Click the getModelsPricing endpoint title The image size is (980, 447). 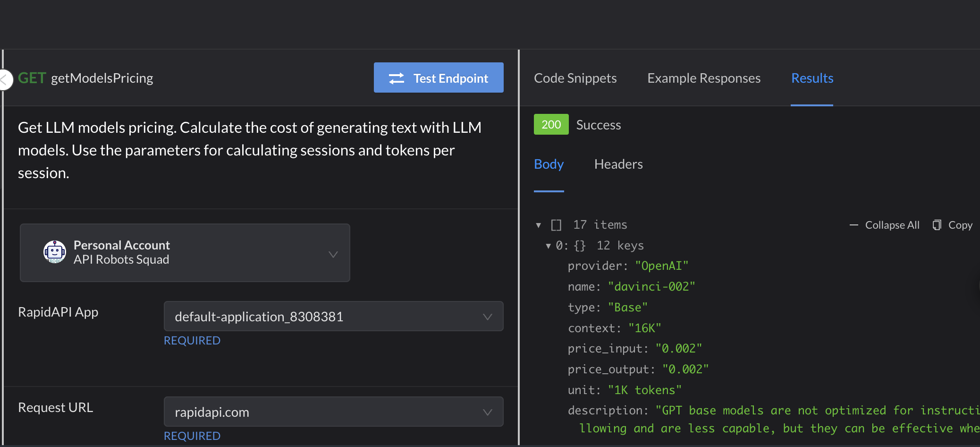pos(102,78)
